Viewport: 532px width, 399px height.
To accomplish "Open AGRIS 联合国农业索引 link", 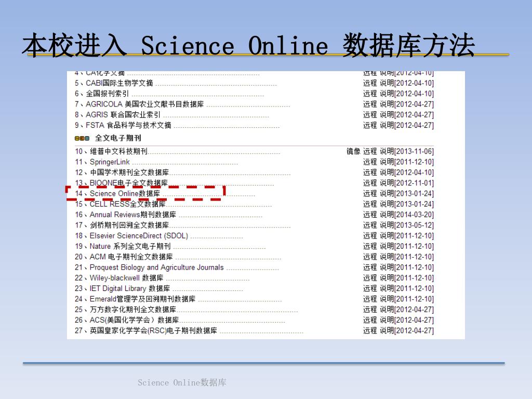I will click(123, 115).
